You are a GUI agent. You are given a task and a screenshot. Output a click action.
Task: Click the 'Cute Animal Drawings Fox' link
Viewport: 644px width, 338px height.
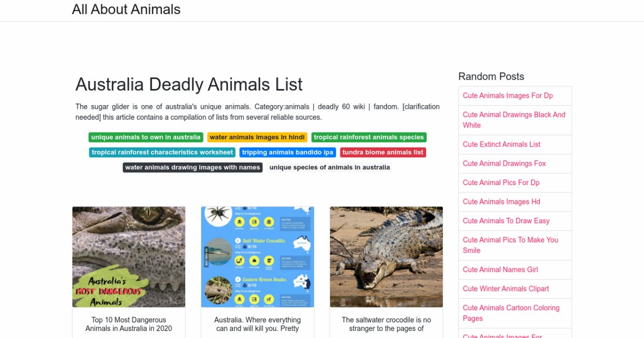(504, 164)
